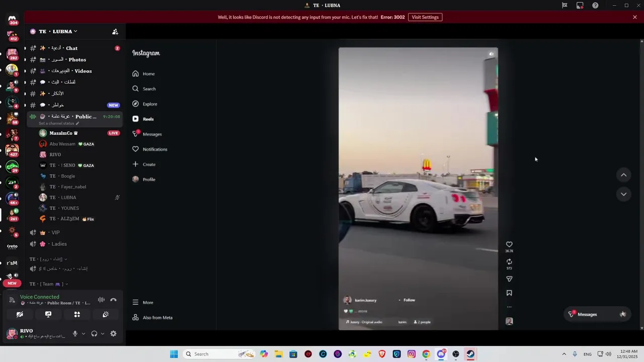Viewport: 644px width, 362px height.
Task: Click Also from Meta link
Action: 152,318
